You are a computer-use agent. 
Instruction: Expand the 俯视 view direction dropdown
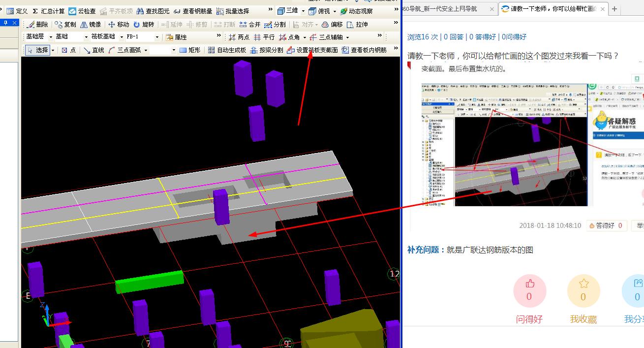335,11
